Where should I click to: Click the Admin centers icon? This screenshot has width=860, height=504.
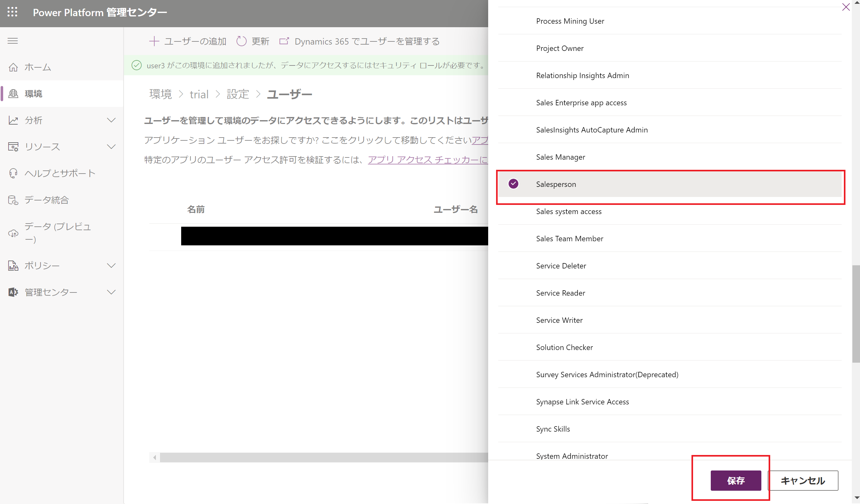(13, 292)
